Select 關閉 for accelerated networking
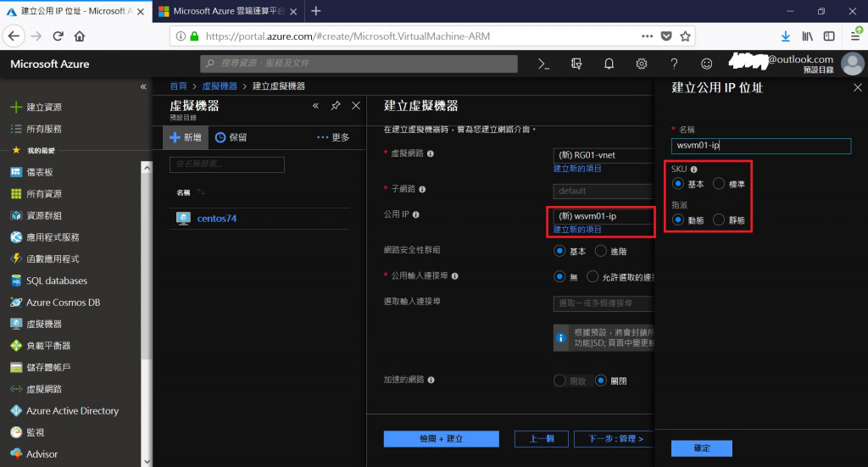 click(x=601, y=381)
